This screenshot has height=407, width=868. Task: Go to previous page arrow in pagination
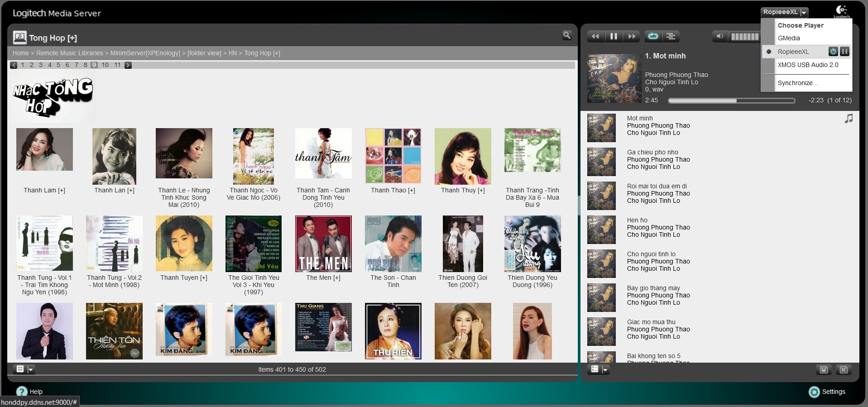[x=14, y=65]
